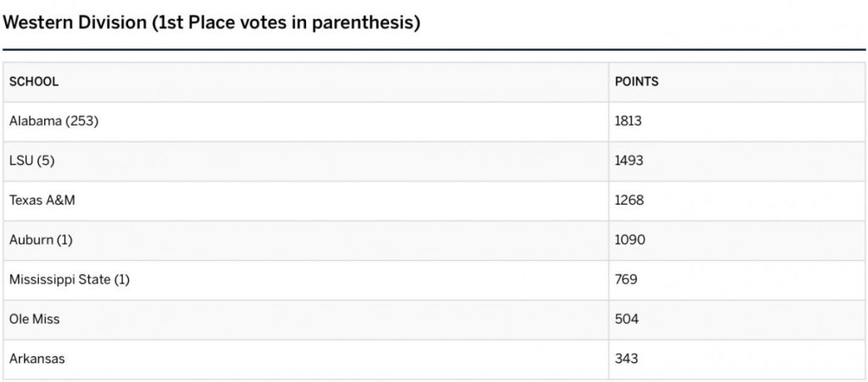
Task: Click the Western Division heading text
Action: click(x=75, y=23)
